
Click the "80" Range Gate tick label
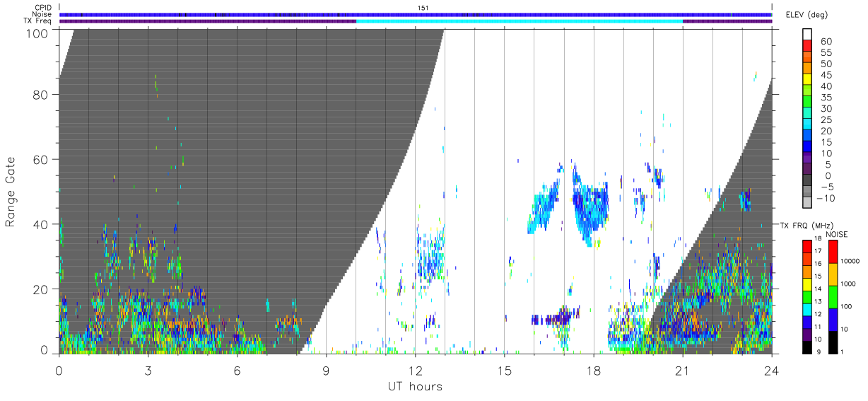41,94
